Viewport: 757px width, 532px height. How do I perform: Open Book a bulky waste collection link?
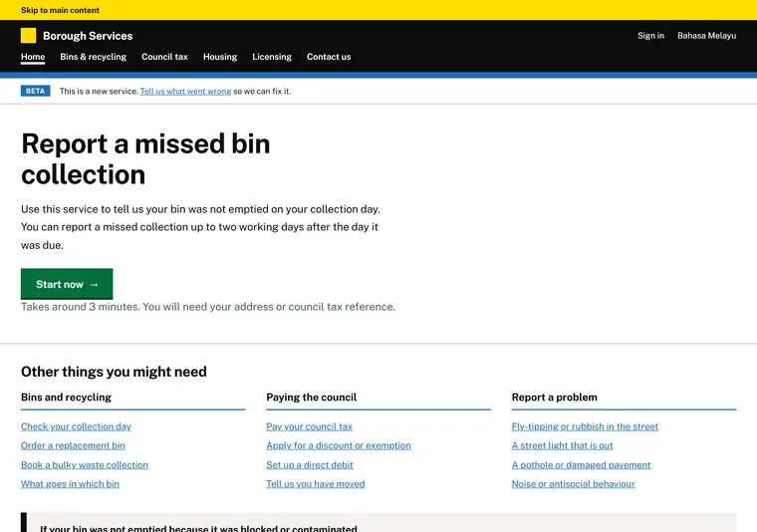[85, 465]
